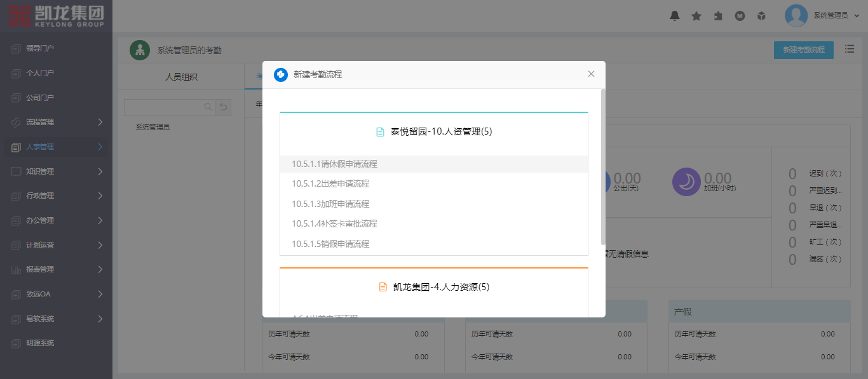Image resolution: width=868 pixels, height=379 pixels.
Task: Switch to the 人员组织 tab
Action: point(181,77)
